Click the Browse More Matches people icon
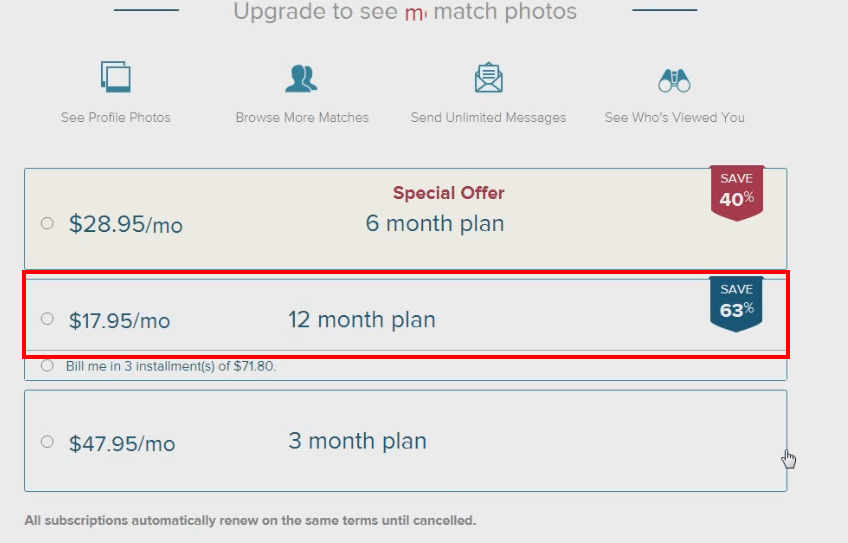The height and width of the screenshot is (543, 848). 301,77
